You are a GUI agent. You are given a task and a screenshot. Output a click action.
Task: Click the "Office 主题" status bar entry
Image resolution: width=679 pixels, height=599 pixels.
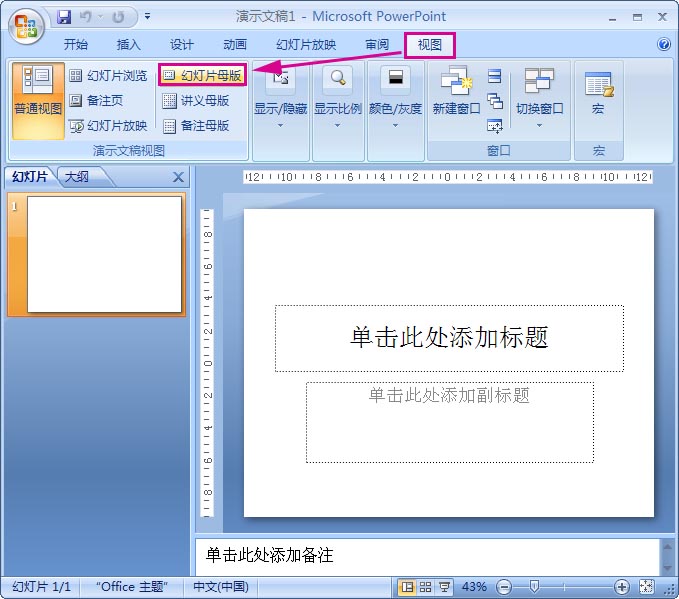[131, 587]
